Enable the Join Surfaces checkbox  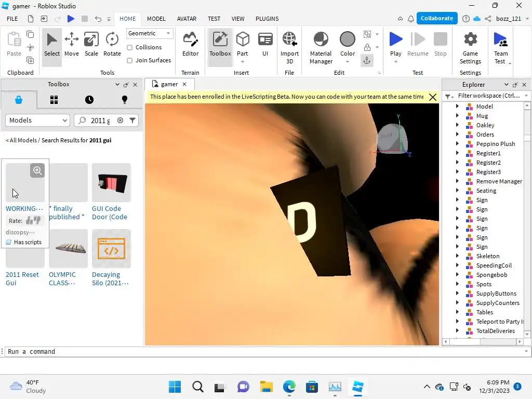(129, 60)
